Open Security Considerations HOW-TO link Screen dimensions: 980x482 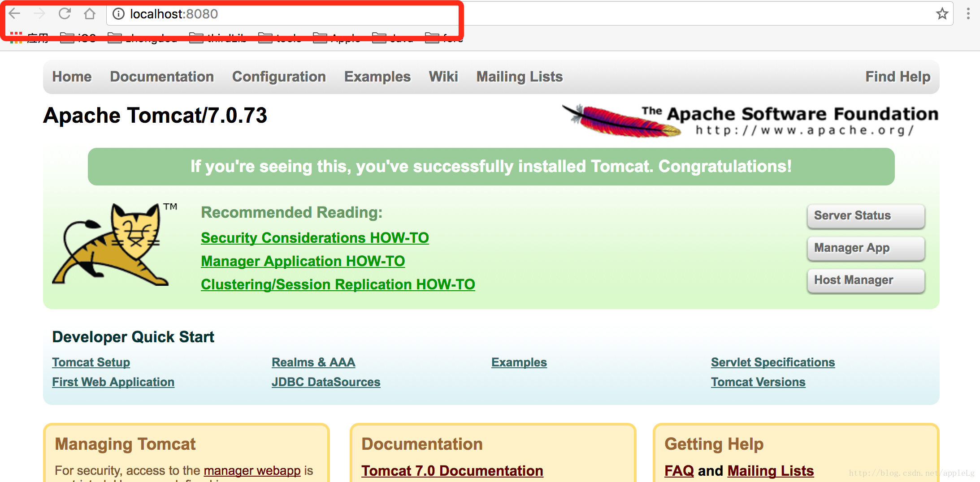(315, 238)
